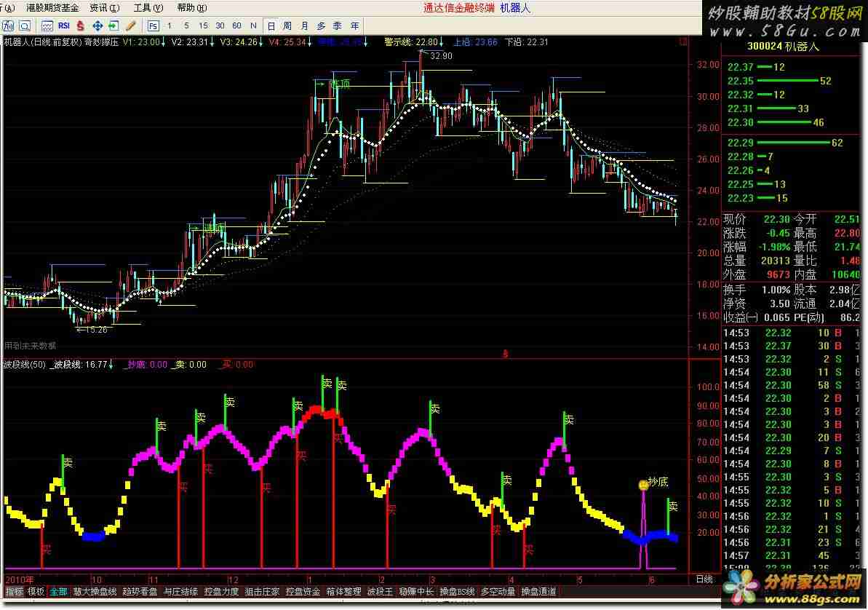Click the 波段线 value down-arrow
Image resolution: width=868 pixels, height=610 pixels.
(111, 365)
